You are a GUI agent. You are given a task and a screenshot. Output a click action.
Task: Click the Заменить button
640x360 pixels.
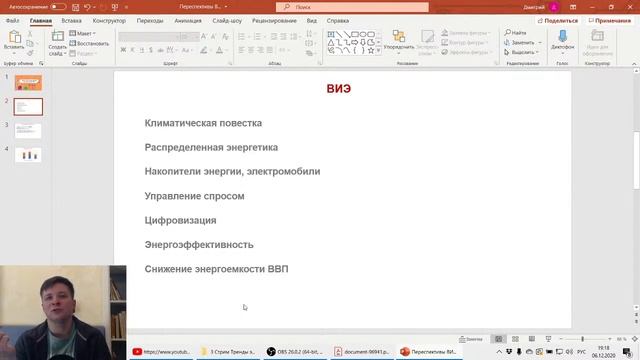pos(523,42)
